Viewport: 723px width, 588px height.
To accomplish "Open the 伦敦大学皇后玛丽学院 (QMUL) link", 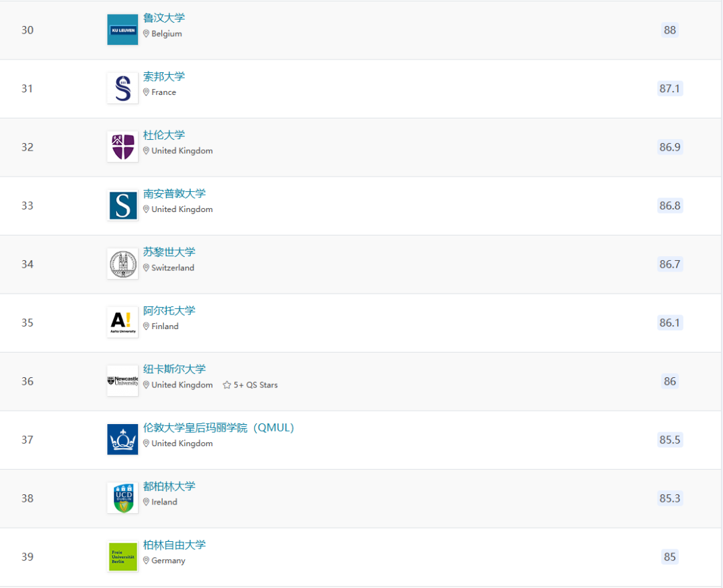I will 220,427.
